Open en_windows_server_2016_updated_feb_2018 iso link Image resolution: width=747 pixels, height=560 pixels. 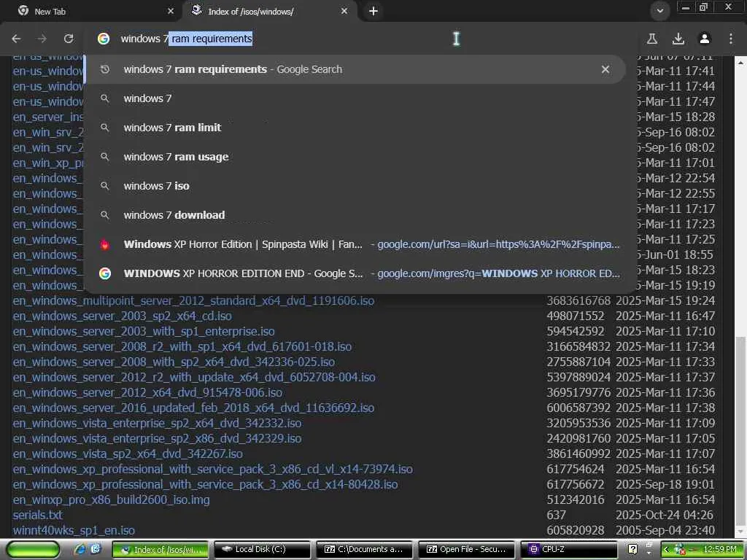(x=193, y=408)
